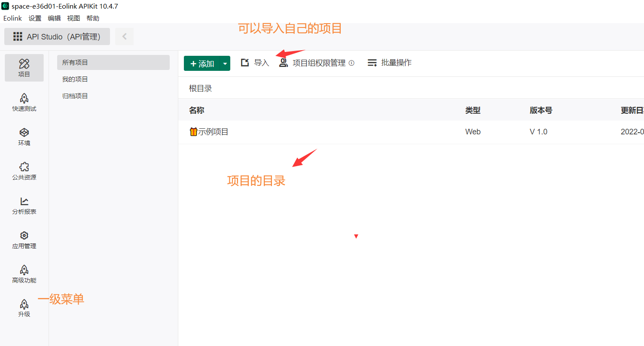Click the grid icon beside API Studio
The image size is (644, 346).
[18, 36]
